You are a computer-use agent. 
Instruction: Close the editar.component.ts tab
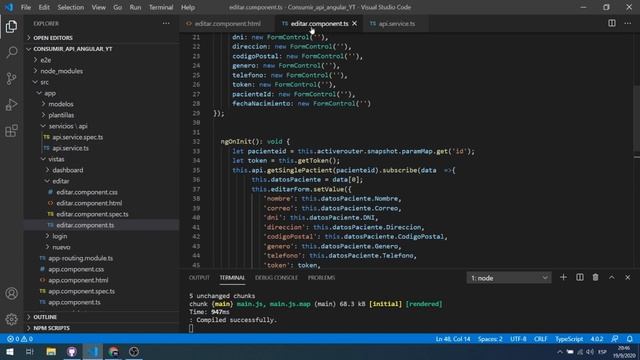coord(354,24)
